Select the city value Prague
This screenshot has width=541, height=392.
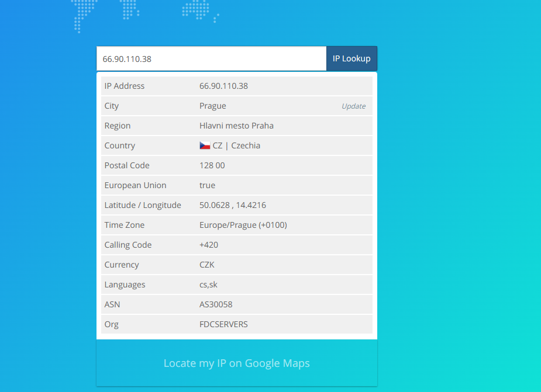click(212, 106)
